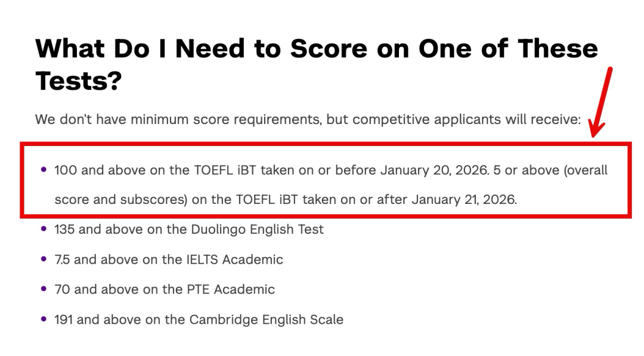The height and width of the screenshot is (356, 644).
Task: Click the "Cambridge English Scale" text
Action: [x=266, y=319]
